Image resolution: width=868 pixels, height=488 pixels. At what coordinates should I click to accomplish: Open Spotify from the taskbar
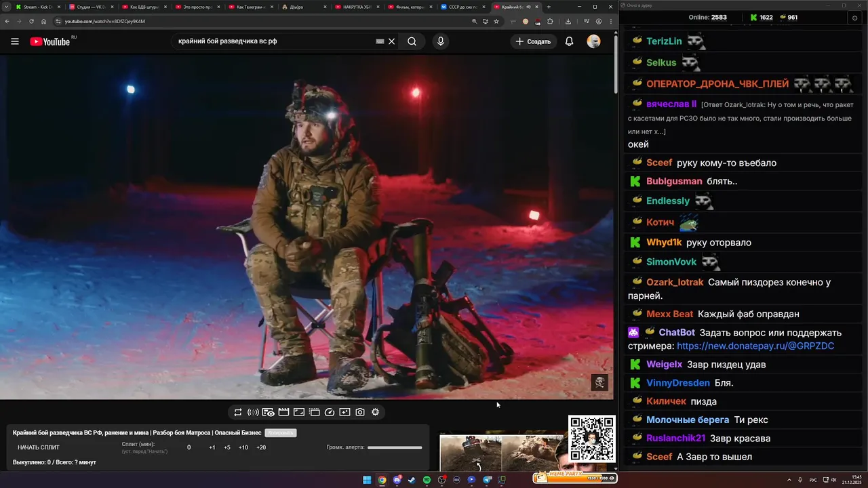coord(427,480)
